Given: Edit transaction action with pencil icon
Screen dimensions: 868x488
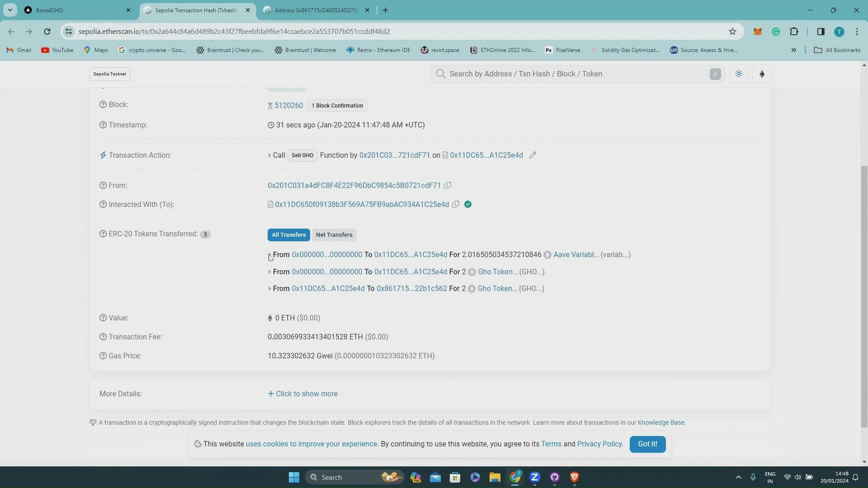Looking at the screenshot, I should click(533, 155).
